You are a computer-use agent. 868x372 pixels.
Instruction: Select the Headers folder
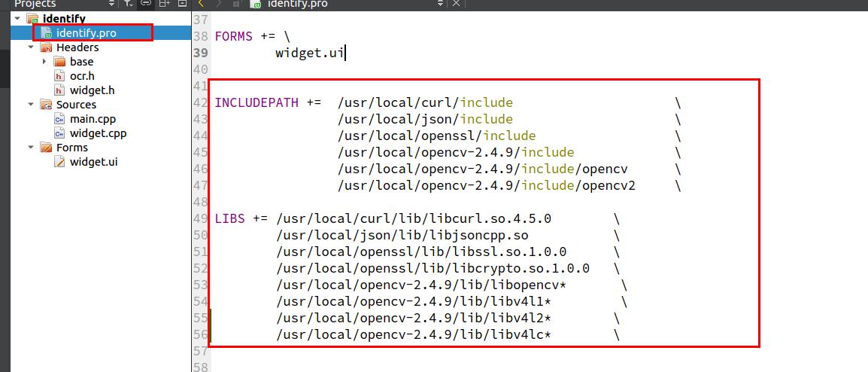click(77, 47)
